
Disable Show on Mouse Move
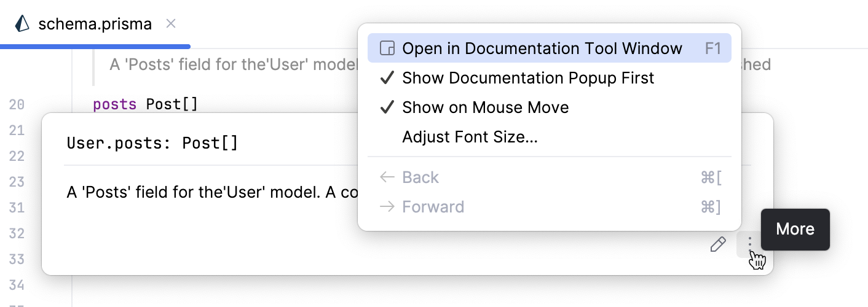tap(485, 107)
